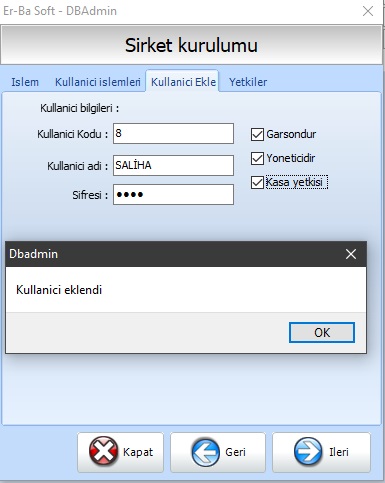Close the Dbadmin message dialog with X

(351, 254)
